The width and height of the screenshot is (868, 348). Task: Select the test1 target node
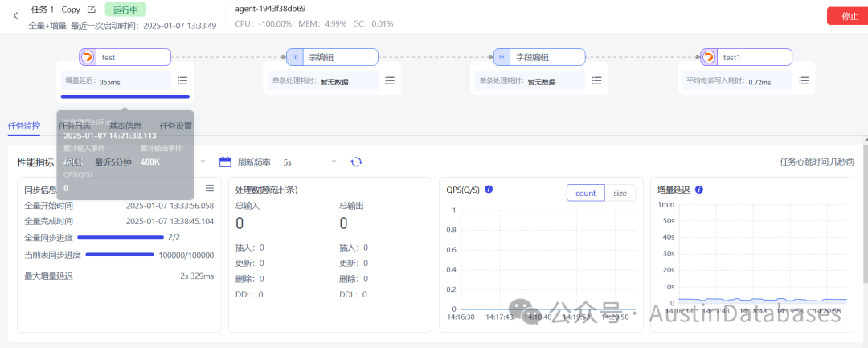pyautogui.click(x=746, y=57)
